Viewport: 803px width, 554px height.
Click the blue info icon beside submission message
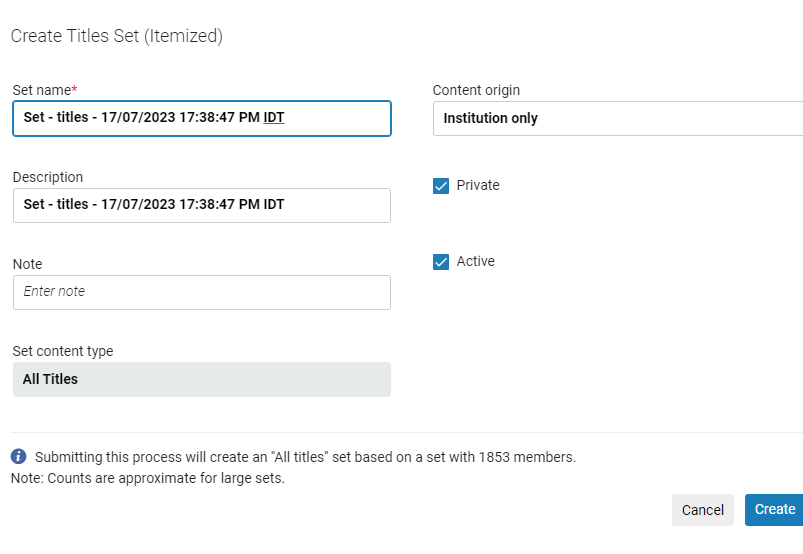[x=19, y=457]
